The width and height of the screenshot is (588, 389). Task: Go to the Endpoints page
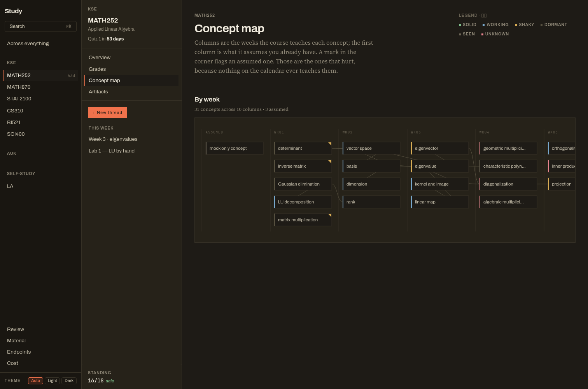click(x=40, y=352)
